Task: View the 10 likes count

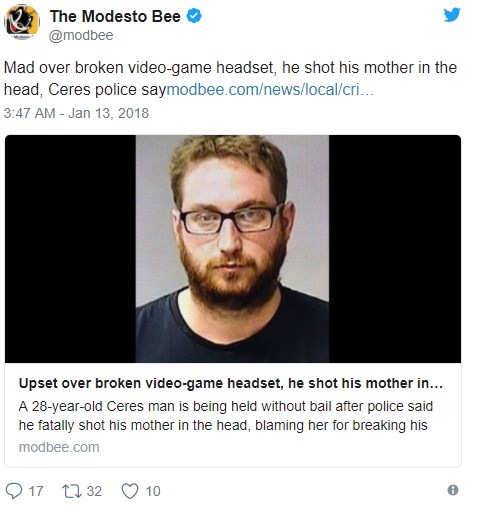Action: click(153, 491)
